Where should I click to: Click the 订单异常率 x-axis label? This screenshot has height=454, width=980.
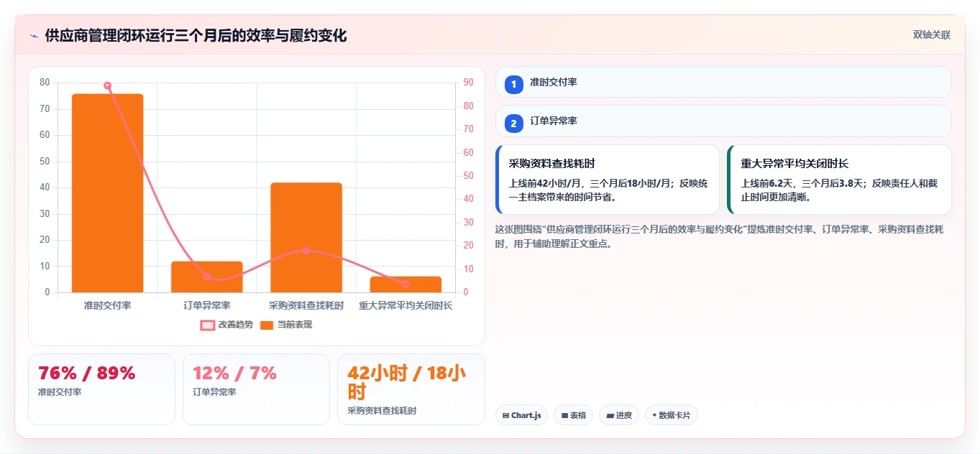pyautogui.click(x=207, y=305)
